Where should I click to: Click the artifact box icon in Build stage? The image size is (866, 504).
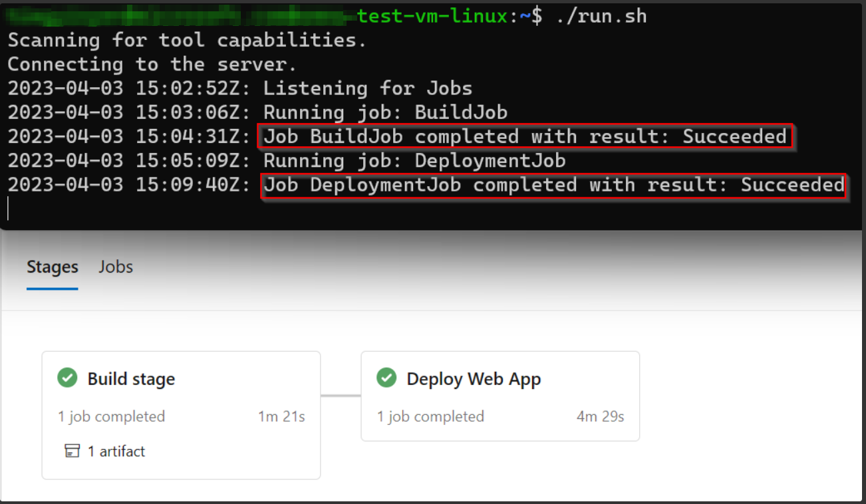(72, 451)
